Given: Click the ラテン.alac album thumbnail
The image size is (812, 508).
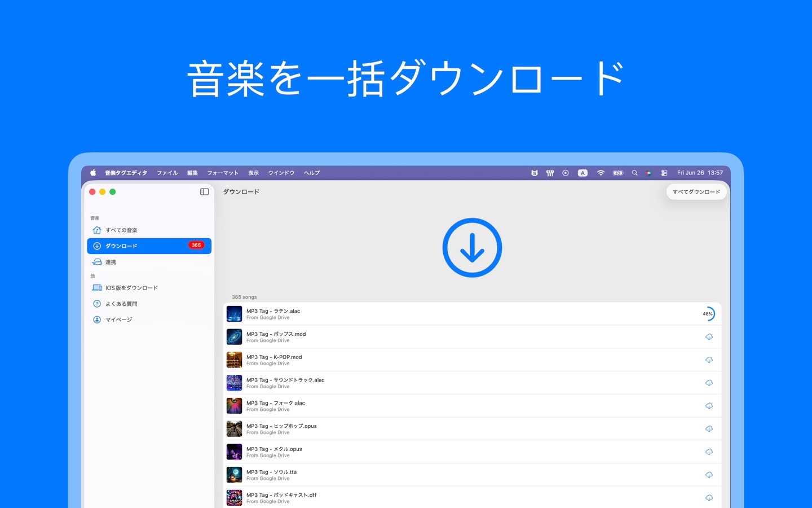Looking at the screenshot, I should pos(234,314).
